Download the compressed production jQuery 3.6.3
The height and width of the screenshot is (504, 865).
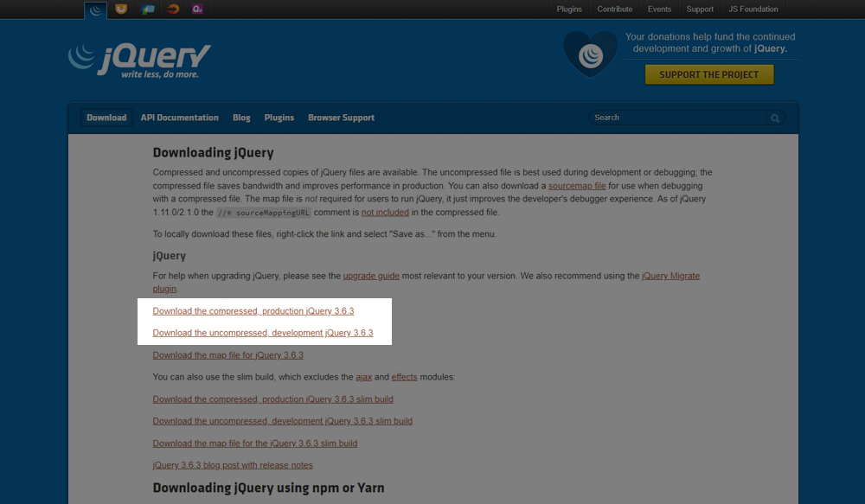[x=253, y=311]
